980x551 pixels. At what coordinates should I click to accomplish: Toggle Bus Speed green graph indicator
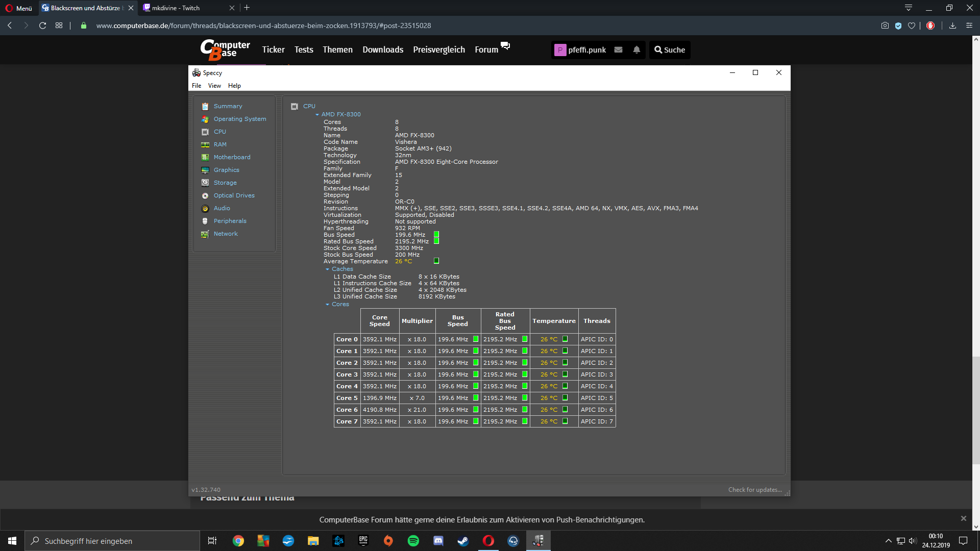pos(436,235)
